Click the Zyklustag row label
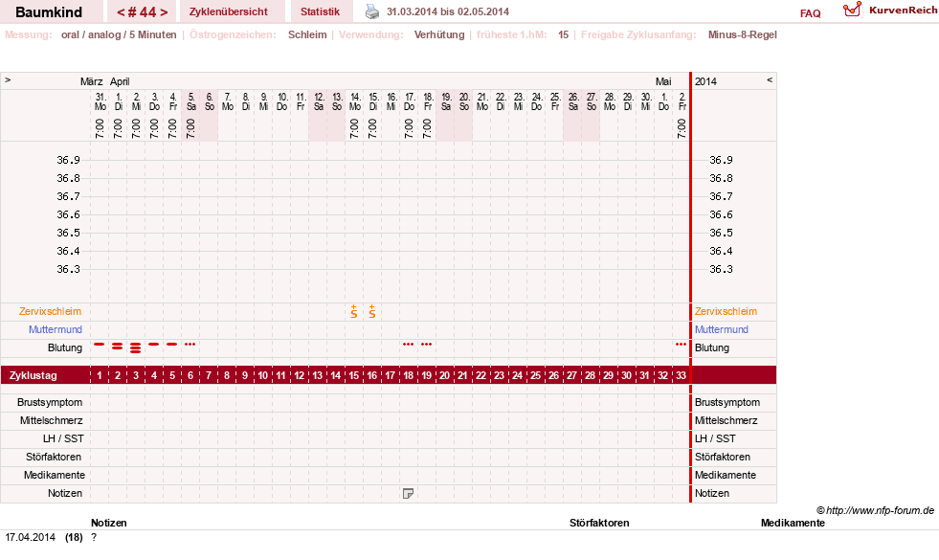This screenshot has height=560, width=939. tap(33, 375)
